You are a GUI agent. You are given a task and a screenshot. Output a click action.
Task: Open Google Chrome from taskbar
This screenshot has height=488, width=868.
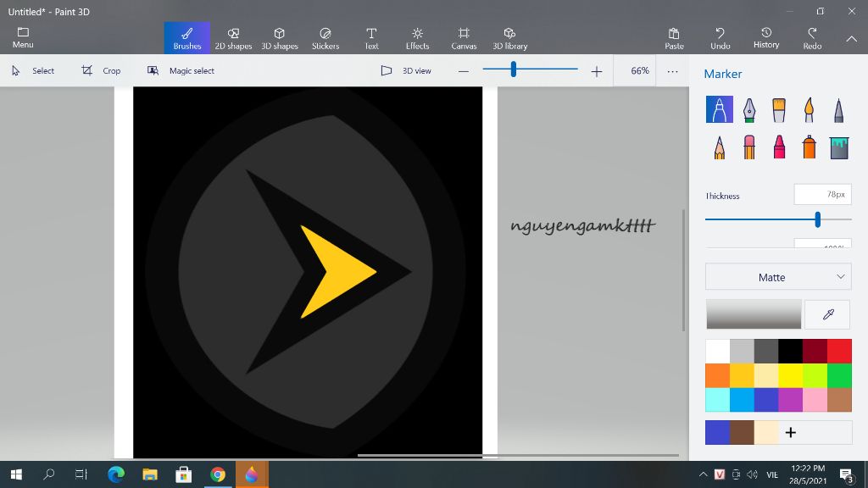pyautogui.click(x=218, y=474)
